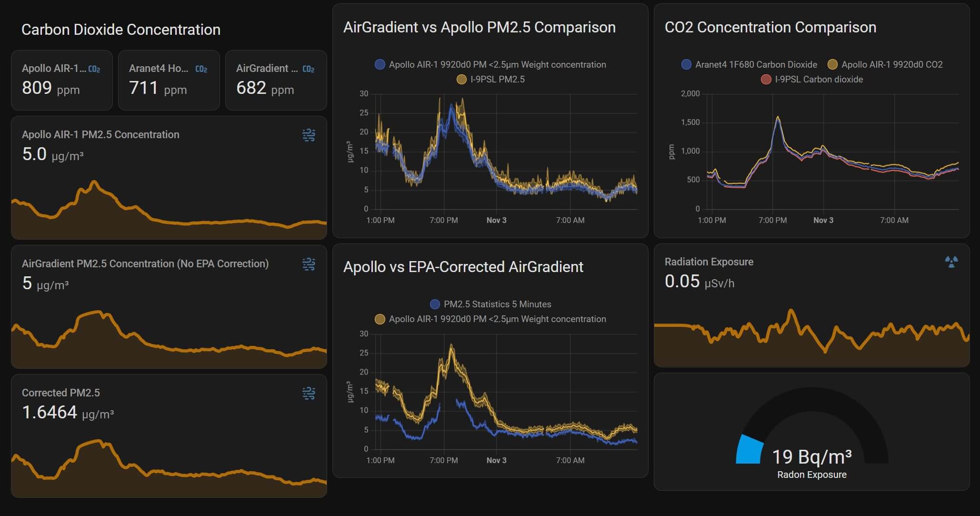Click the Corrected PM2.5 sparkline graph
This screenshot has height=516, width=980.
(169, 468)
